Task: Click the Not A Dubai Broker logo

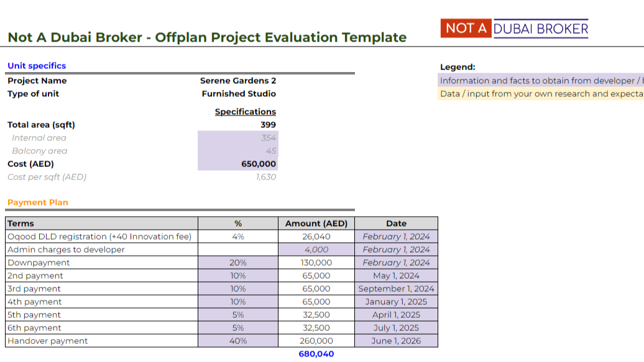Action: point(514,29)
